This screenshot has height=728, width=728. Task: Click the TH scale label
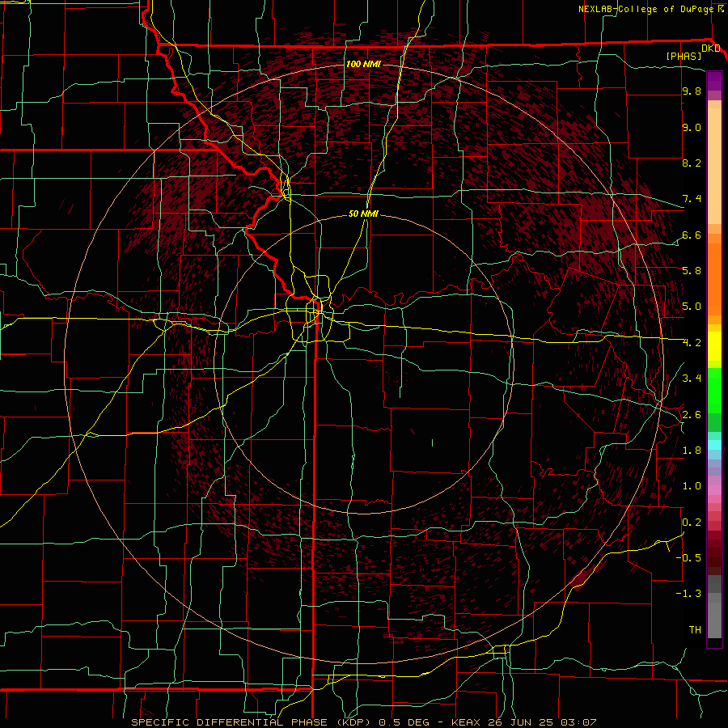coord(695,629)
